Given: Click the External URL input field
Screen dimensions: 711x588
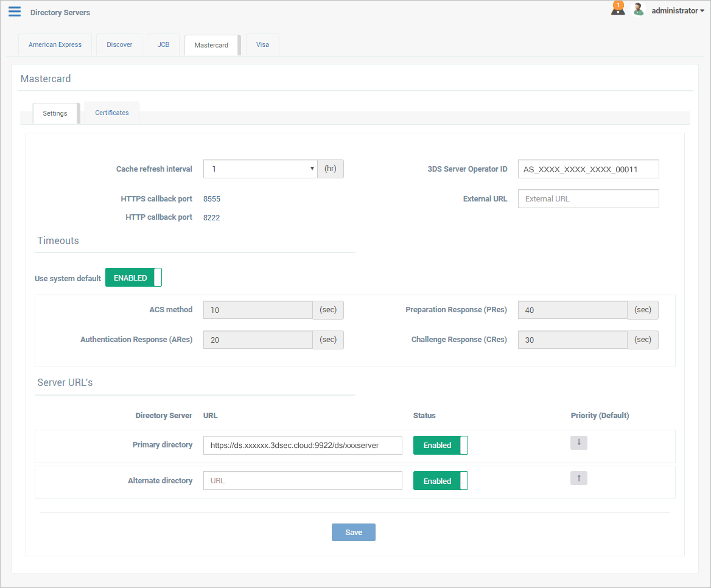Looking at the screenshot, I should [x=588, y=198].
